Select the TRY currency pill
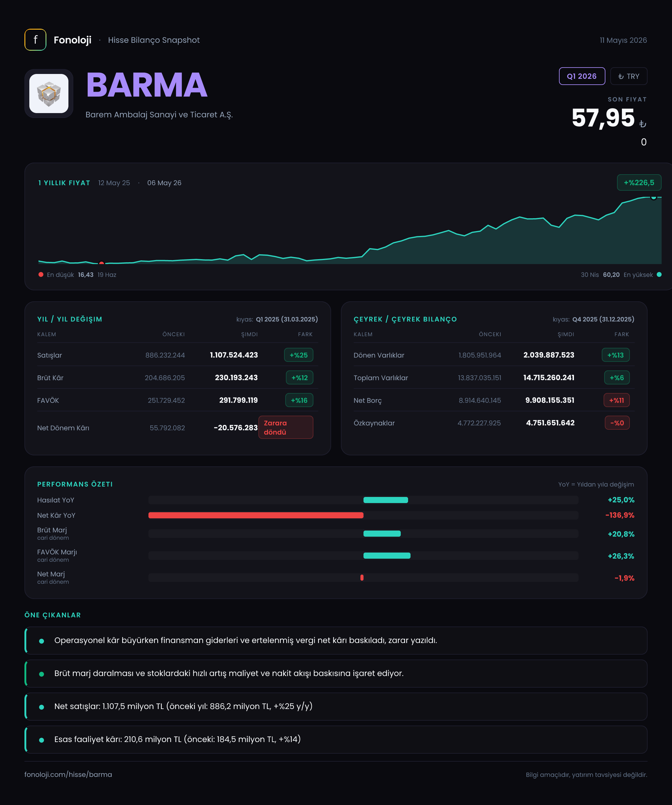 click(628, 76)
